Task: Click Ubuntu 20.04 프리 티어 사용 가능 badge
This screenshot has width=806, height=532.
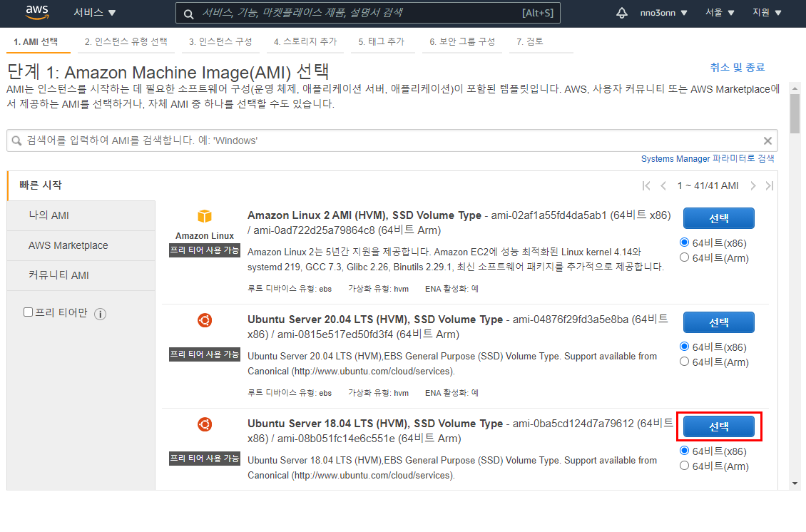Action: (205, 354)
